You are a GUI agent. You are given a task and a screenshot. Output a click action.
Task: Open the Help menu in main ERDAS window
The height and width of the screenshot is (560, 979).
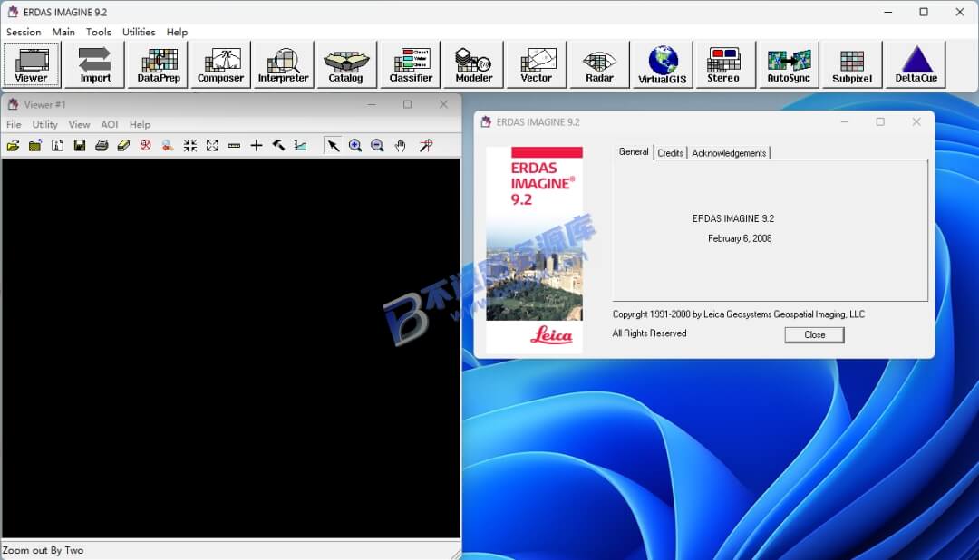tap(177, 32)
